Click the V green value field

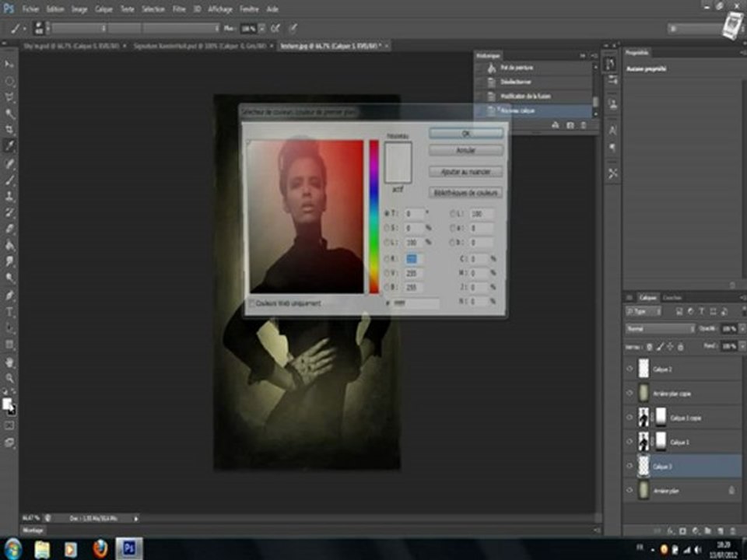click(415, 273)
